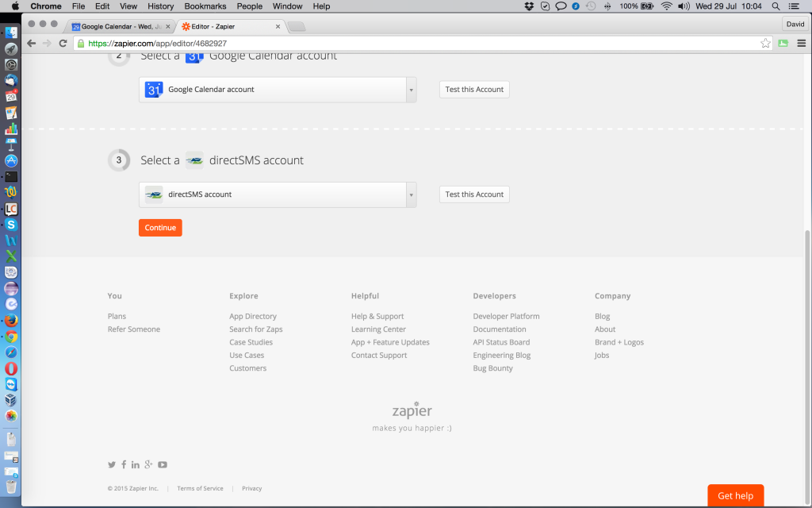Open App Store from the Dock
This screenshot has height=508, width=812.
tap(11, 160)
